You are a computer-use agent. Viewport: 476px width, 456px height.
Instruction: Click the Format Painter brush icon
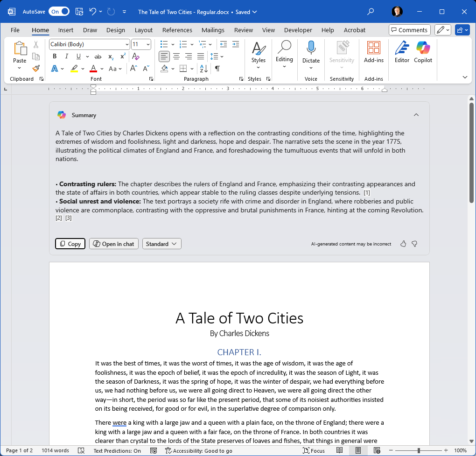click(36, 69)
